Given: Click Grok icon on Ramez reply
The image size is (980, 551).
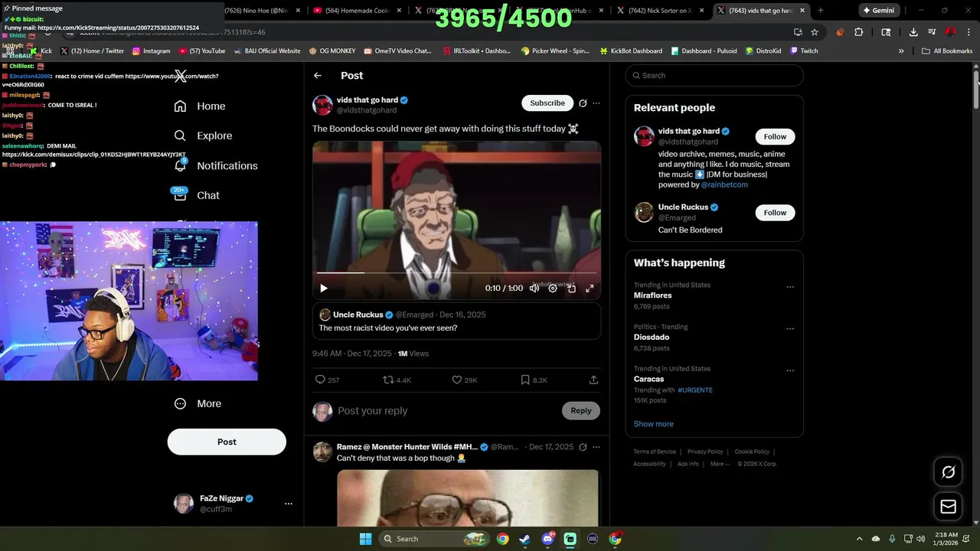Looking at the screenshot, I should [x=583, y=447].
